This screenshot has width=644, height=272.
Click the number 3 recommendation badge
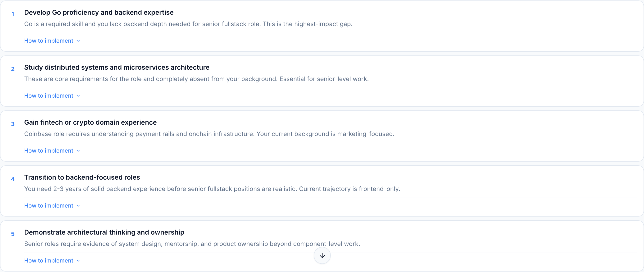(x=13, y=124)
